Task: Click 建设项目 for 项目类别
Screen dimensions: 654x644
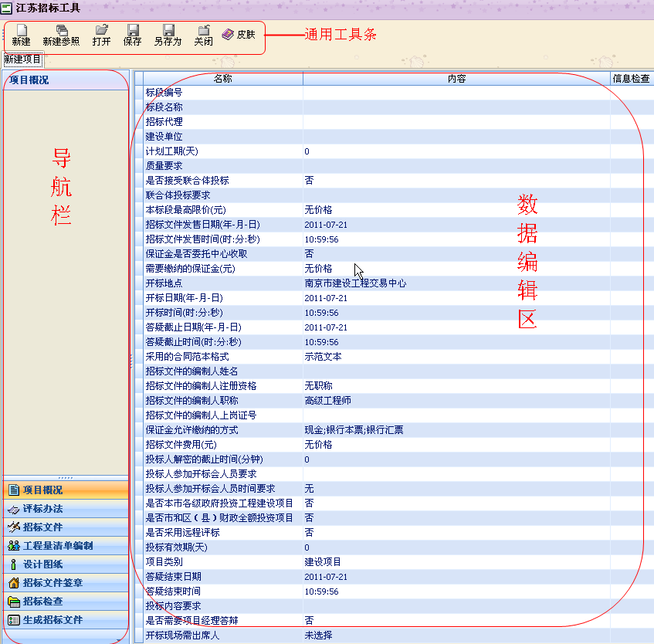Action: [456, 562]
